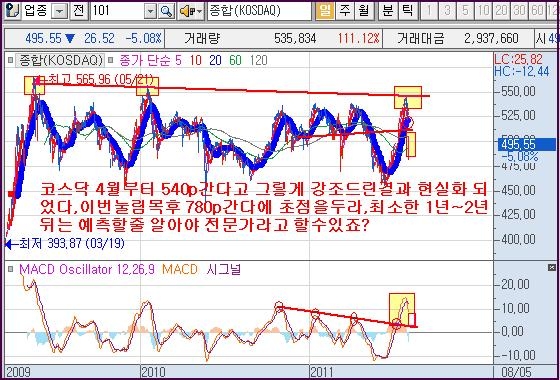Open the search magnifier next to code 101

coord(166,11)
